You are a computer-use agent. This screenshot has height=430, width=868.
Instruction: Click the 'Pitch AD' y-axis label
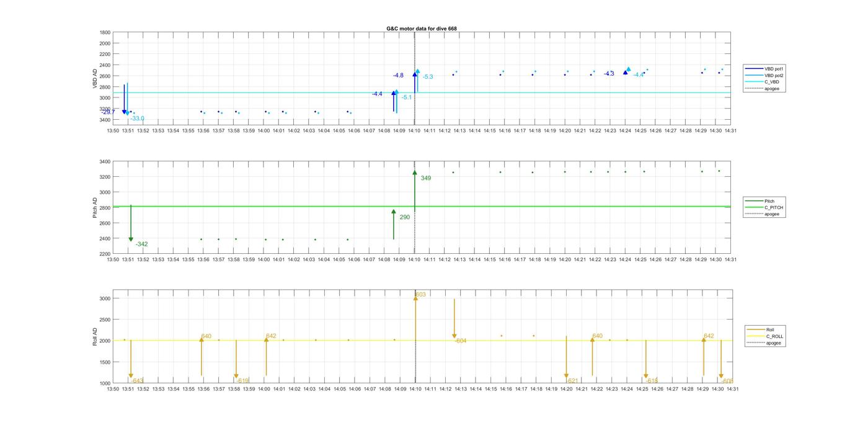click(95, 208)
